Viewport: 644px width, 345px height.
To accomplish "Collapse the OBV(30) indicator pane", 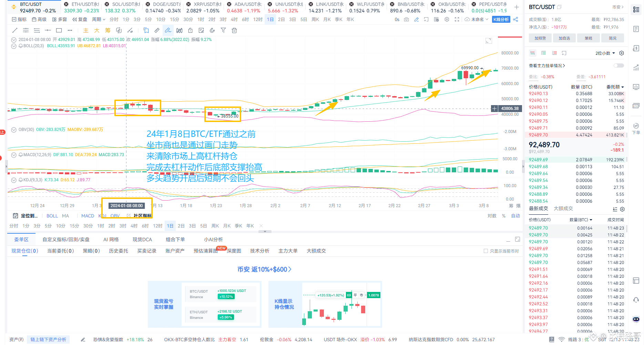I will click(x=14, y=130).
